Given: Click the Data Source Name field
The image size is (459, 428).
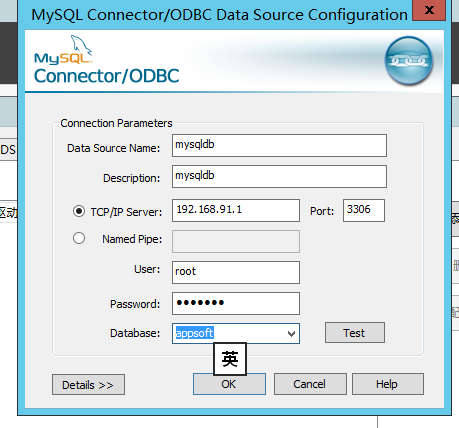Looking at the screenshot, I should pyautogui.click(x=279, y=145).
